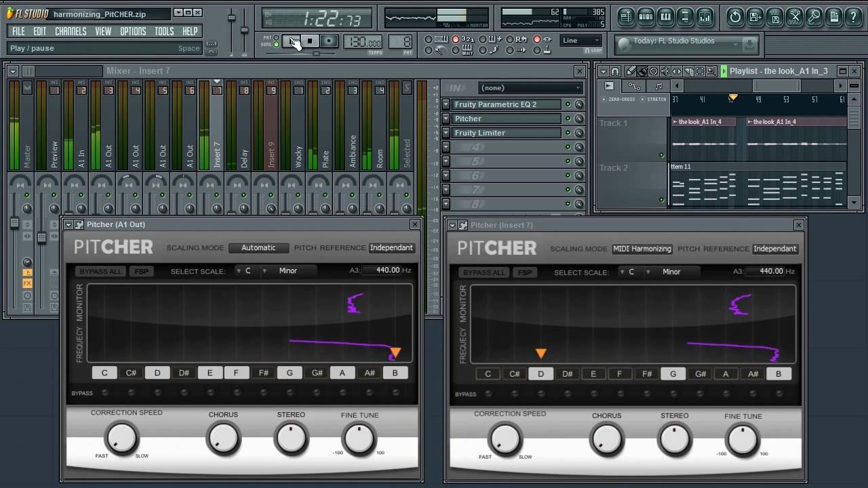Screen dimensions: 868x488
Task: Open the step sequencer from top toolbar
Action: click(646, 17)
